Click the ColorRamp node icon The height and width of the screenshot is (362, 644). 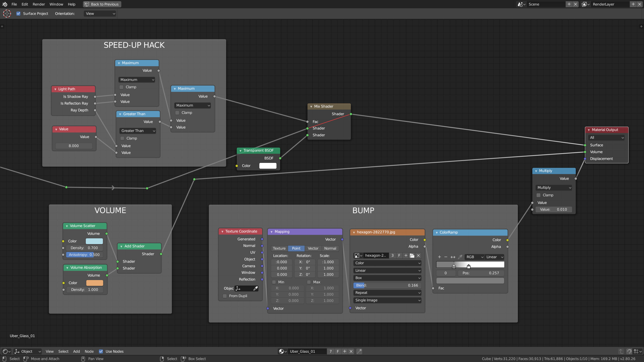[x=437, y=232]
